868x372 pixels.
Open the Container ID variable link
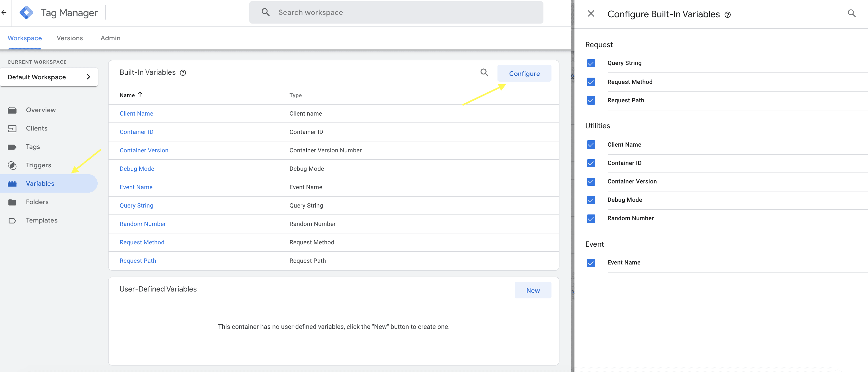[x=136, y=132]
